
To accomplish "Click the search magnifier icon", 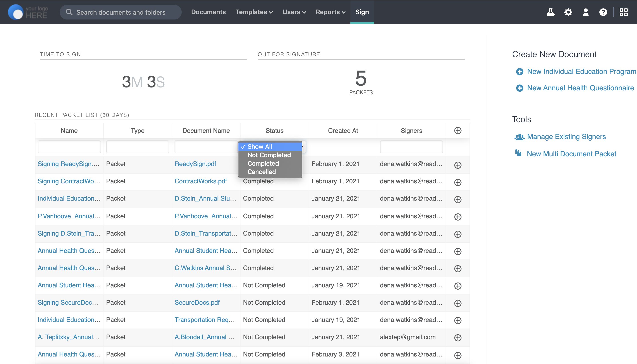I will click(x=69, y=12).
